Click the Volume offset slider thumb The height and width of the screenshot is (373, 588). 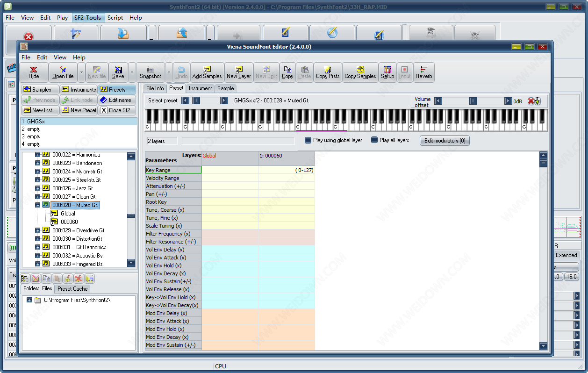click(473, 101)
